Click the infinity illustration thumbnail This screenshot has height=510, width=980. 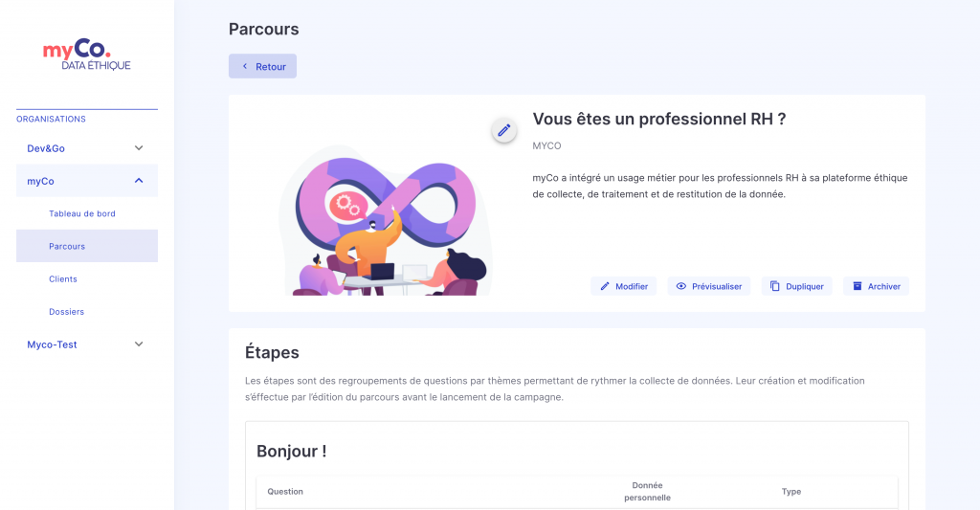[x=386, y=220]
